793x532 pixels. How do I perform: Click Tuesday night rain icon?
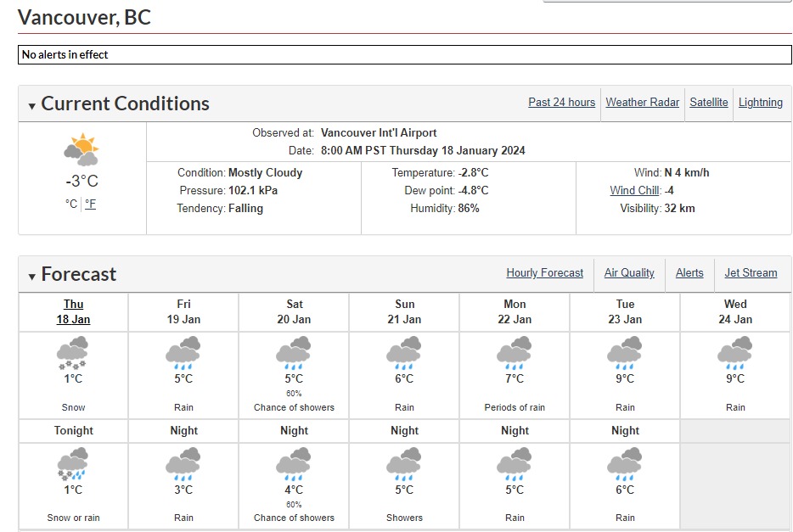(625, 463)
